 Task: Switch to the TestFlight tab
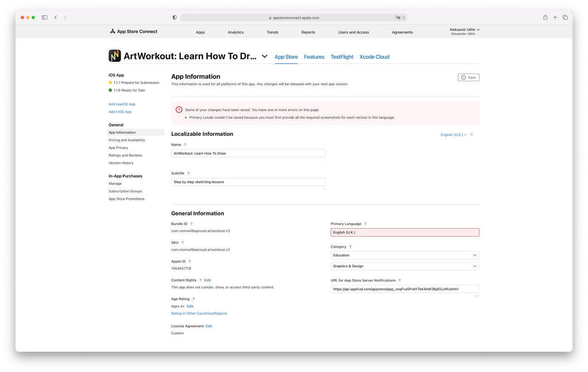pyautogui.click(x=342, y=57)
